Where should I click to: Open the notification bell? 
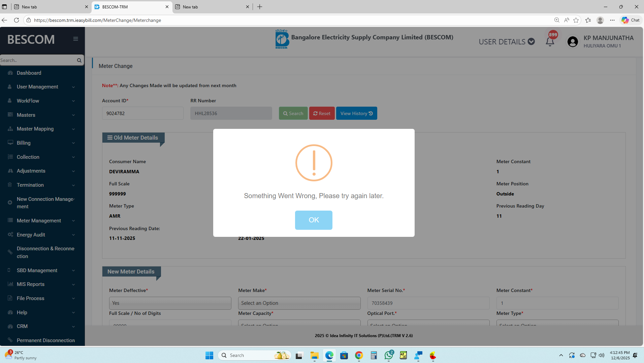550,41
